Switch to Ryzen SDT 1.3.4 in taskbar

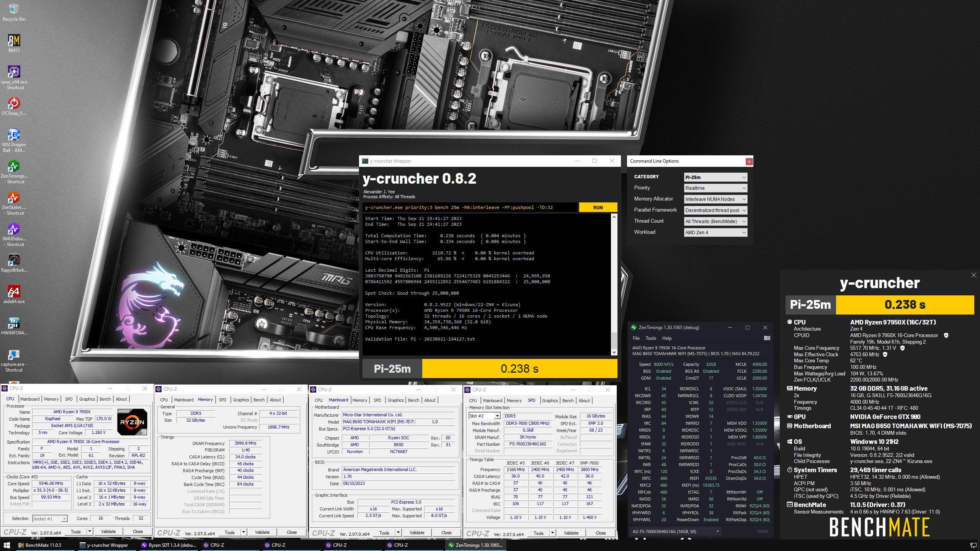tap(168, 545)
